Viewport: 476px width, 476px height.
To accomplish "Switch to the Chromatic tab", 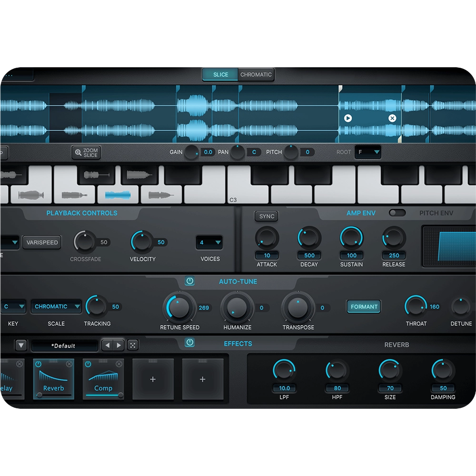I will (x=255, y=74).
